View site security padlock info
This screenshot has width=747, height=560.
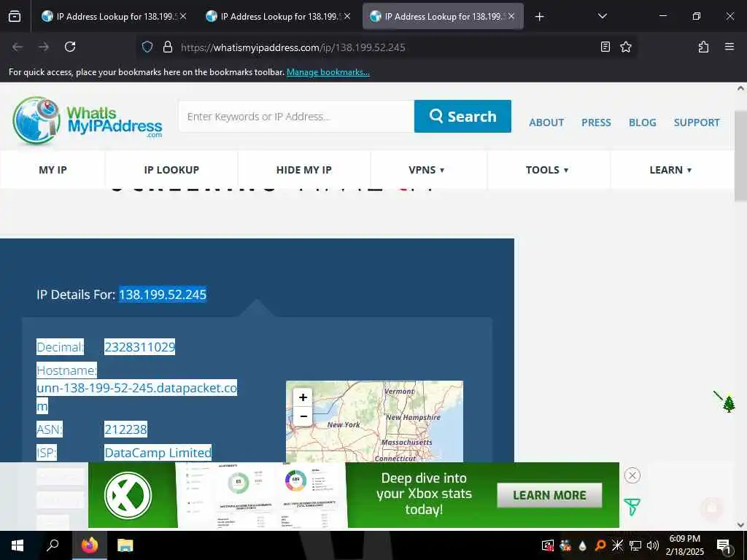pos(167,47)
